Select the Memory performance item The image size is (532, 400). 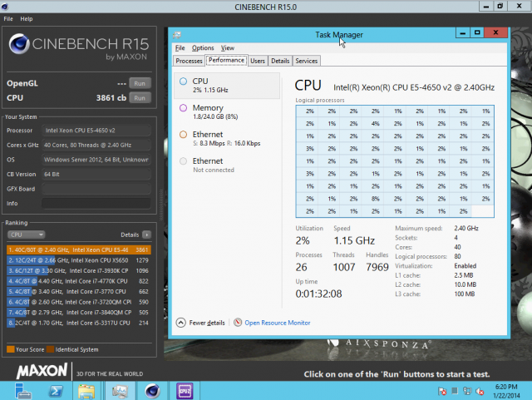click(227, 112)
